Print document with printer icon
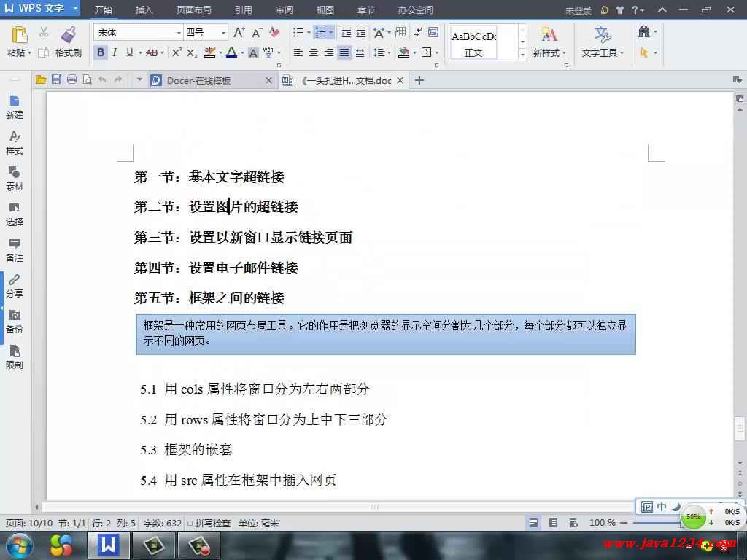 [72, 80]
